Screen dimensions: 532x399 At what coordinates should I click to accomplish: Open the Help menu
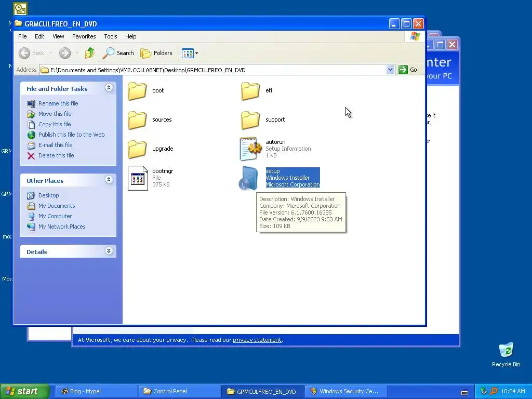point(130,36)
